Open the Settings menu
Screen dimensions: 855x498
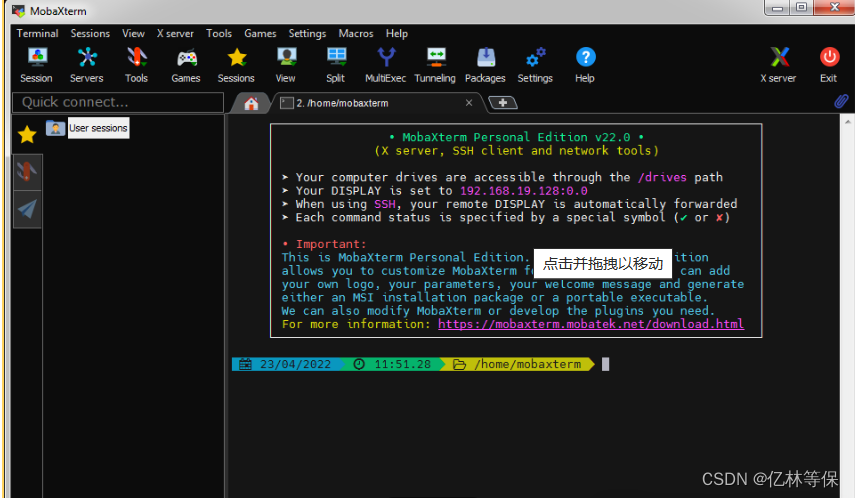point(308,33)
